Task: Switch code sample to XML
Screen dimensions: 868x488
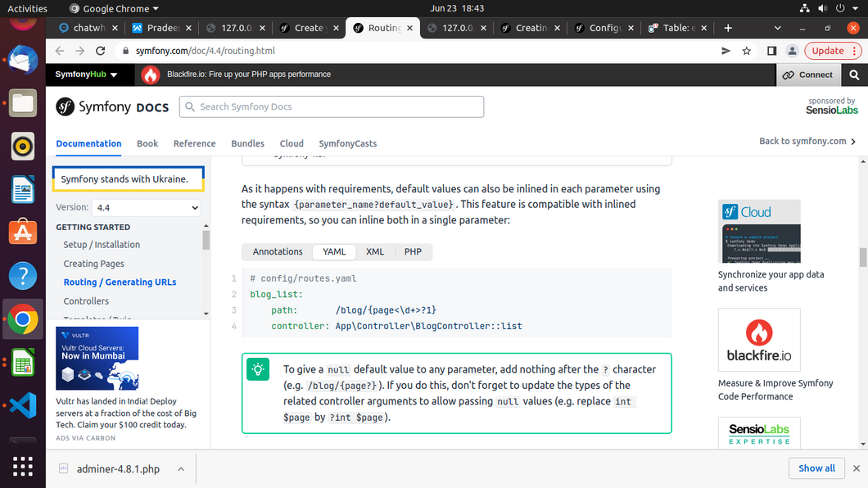Action: pyautogui.click(x=375, y=251)
